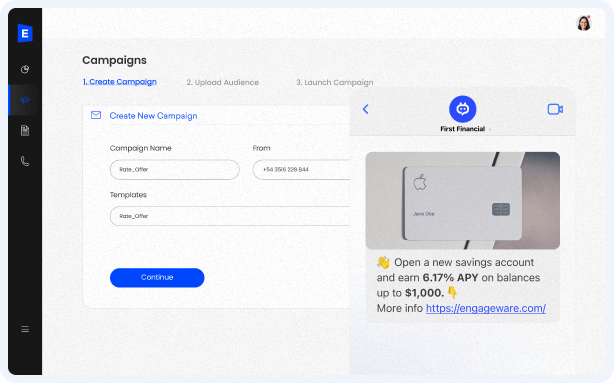This screenshot has height=383, width=614.
Task: Open the user profile avatar
Action: pyautogui.click(x=583, y=23)
